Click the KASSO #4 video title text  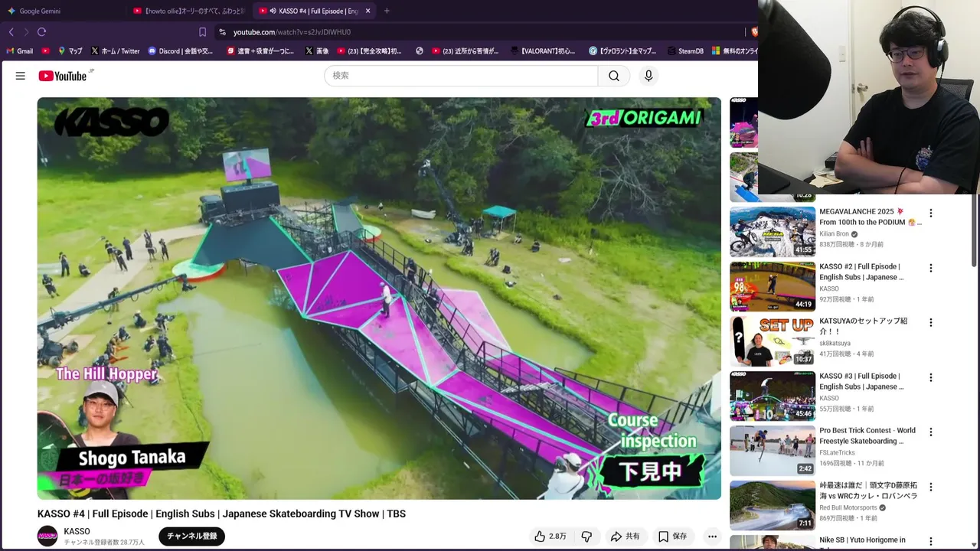(221, 514)
